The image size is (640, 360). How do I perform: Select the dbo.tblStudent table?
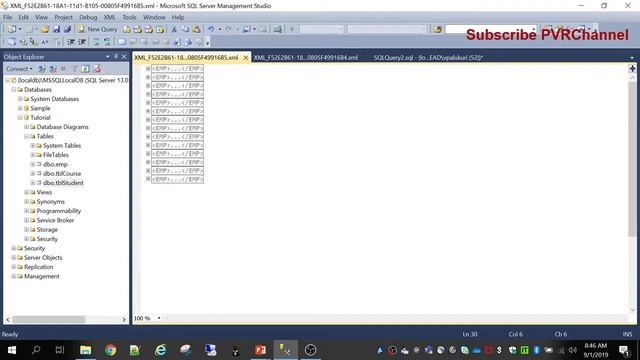[x=63, y=183]
